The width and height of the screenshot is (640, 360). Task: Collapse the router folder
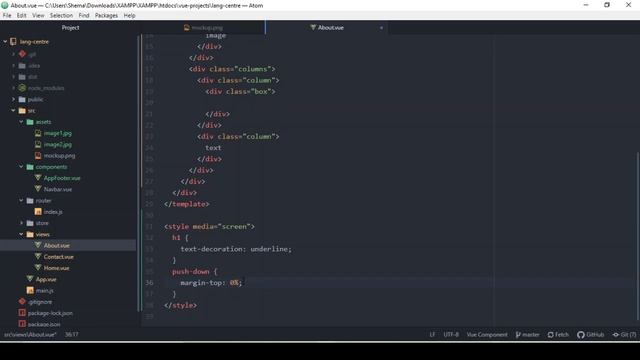tap(21, 200)
